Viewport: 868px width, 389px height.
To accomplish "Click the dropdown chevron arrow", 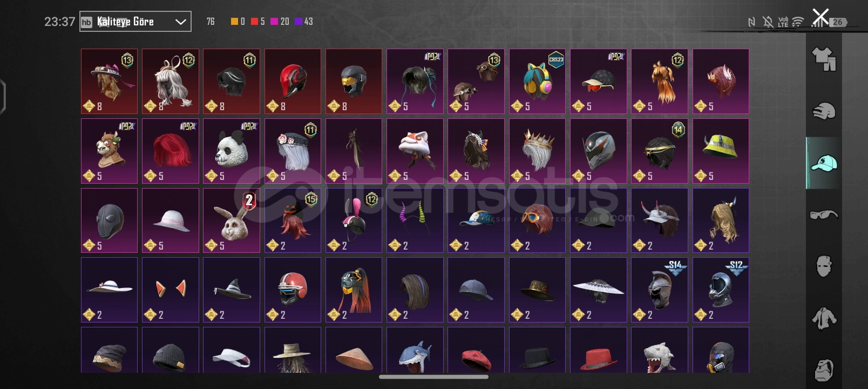I will 180,22.
